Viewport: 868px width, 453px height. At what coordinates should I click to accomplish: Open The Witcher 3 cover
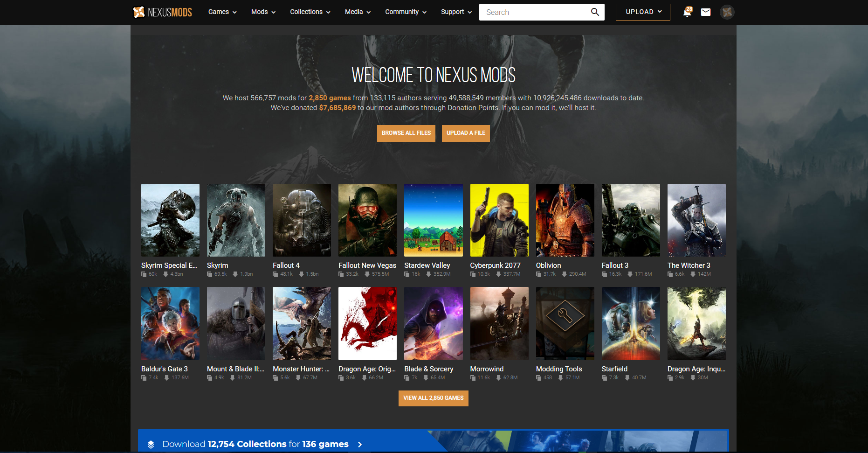click(696, 220)
